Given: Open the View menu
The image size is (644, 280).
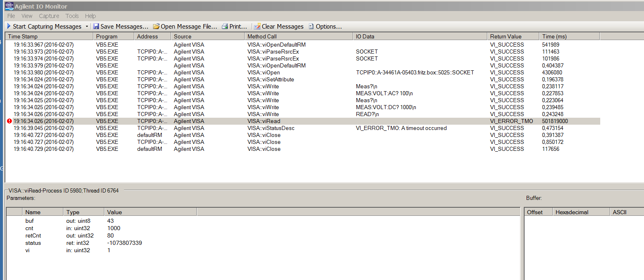Looking at the screenshot, I should [27, 16].
